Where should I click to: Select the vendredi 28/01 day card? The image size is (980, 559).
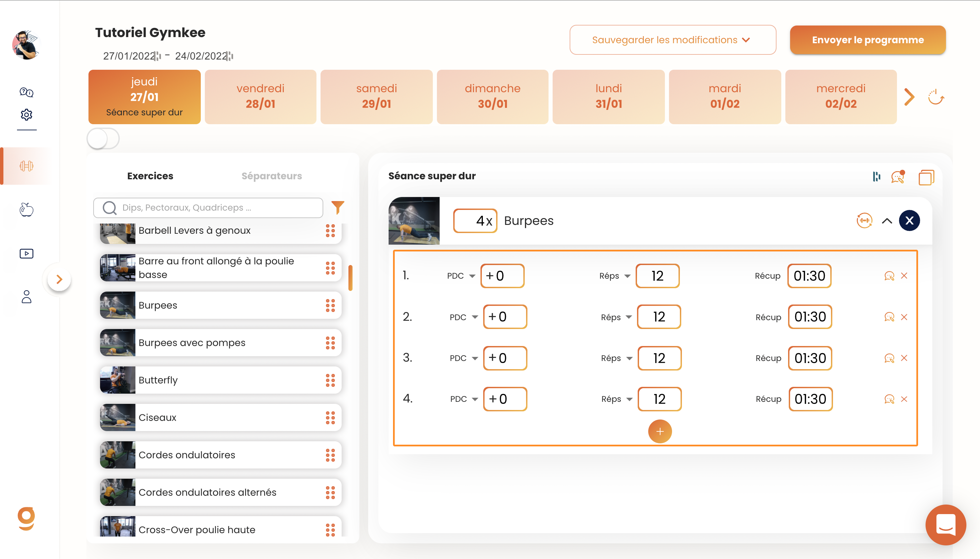260,97
